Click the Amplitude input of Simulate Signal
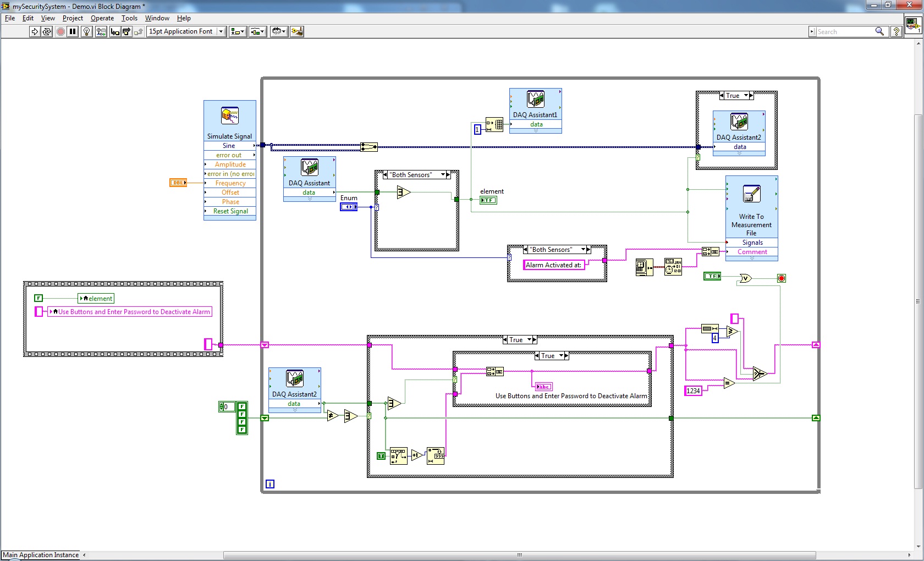924x561 pixels. click(230, 164)
